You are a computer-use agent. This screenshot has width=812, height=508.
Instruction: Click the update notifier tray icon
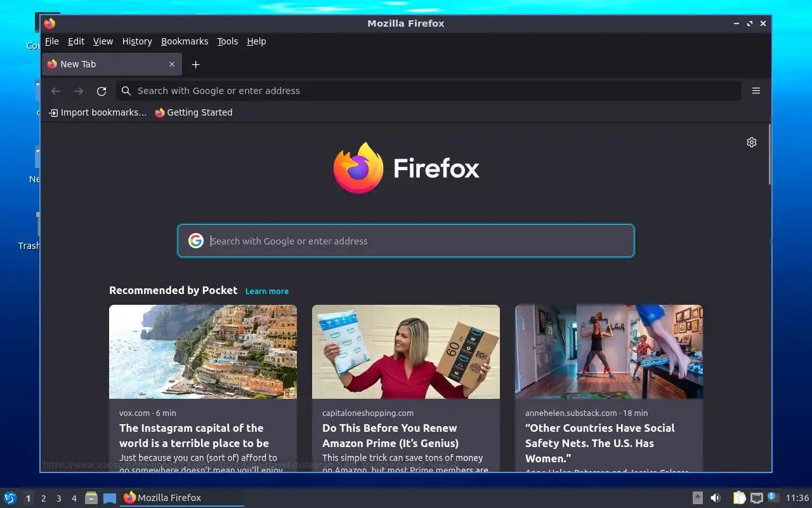(773, 497)
